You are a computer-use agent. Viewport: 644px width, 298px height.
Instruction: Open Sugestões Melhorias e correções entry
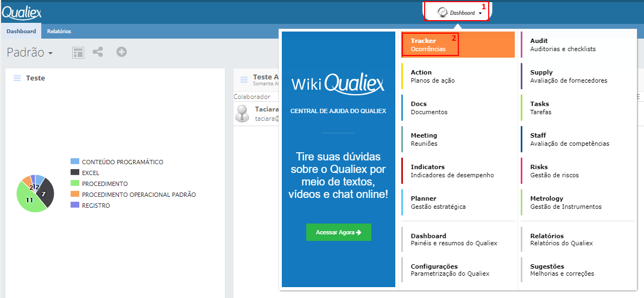click(x=577, y=270)
